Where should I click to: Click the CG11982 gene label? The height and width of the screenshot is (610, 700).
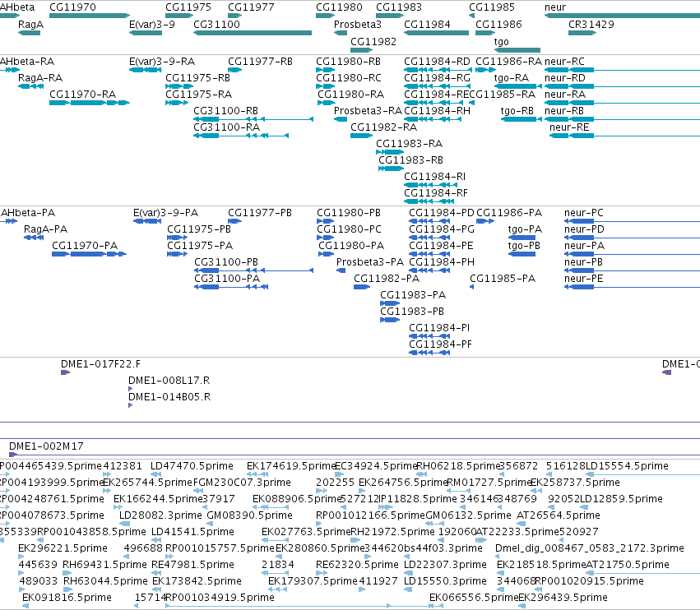click(x=373, y=41)
